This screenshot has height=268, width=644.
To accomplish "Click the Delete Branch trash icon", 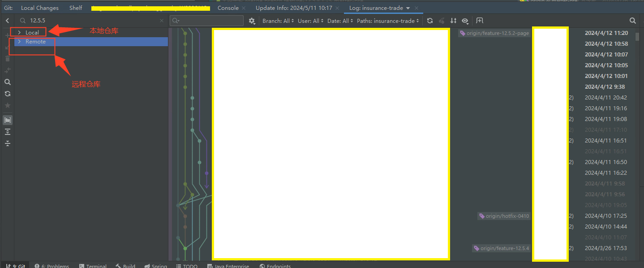I will [7, 59].
